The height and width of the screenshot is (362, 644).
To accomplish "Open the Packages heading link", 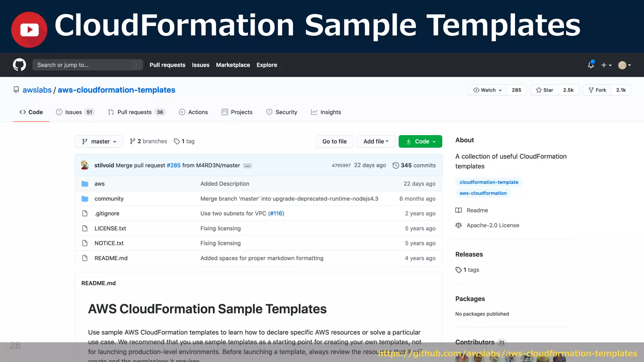I will click(470, 299).
